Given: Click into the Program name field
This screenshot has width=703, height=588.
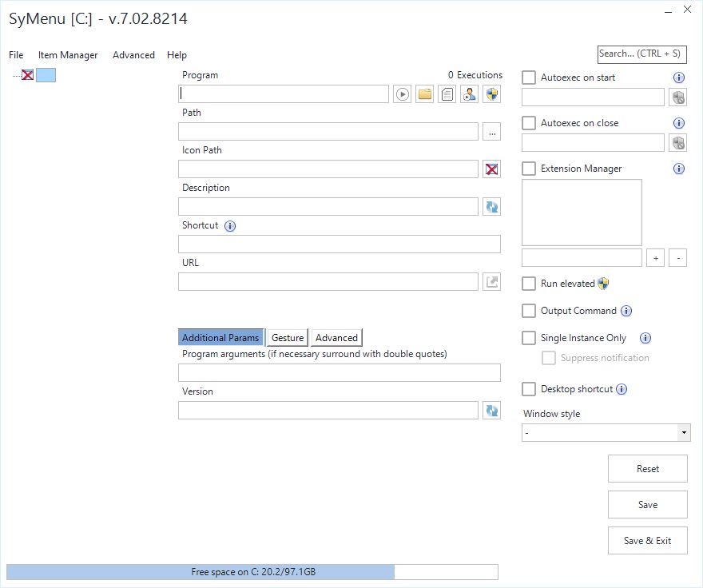Looking at the screenshot, I should [284, 94].
